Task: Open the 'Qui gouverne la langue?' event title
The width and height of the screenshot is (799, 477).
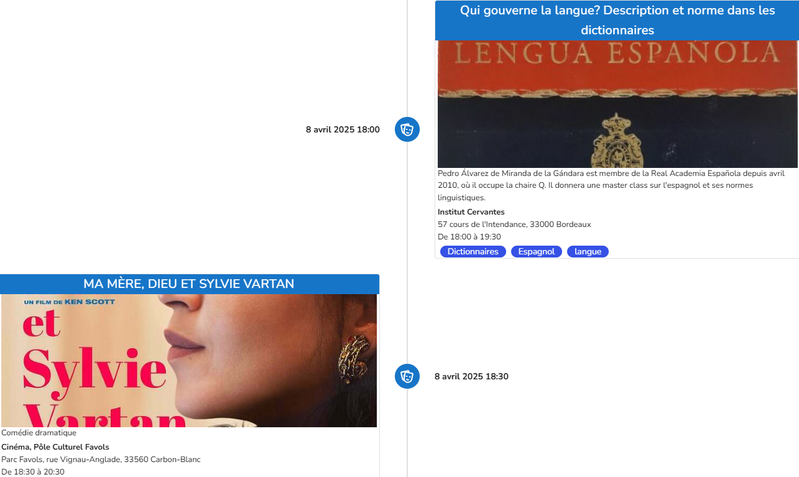Action: point(617,20)
